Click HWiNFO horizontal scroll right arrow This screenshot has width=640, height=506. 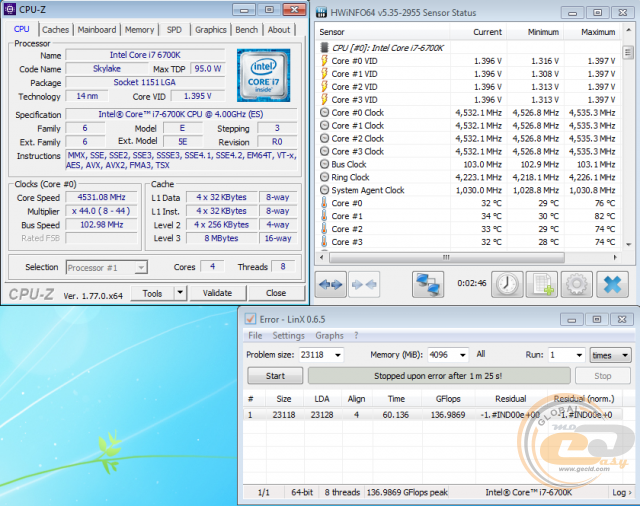point(615,257)
